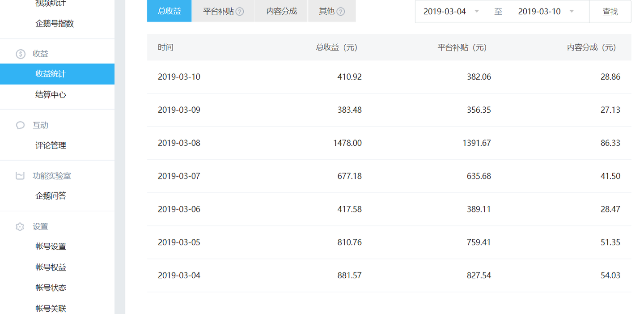The width and height of the screenshot is (644, 314).
Task: Select 收益统计 in the sidebar
Action: point(51,74)
